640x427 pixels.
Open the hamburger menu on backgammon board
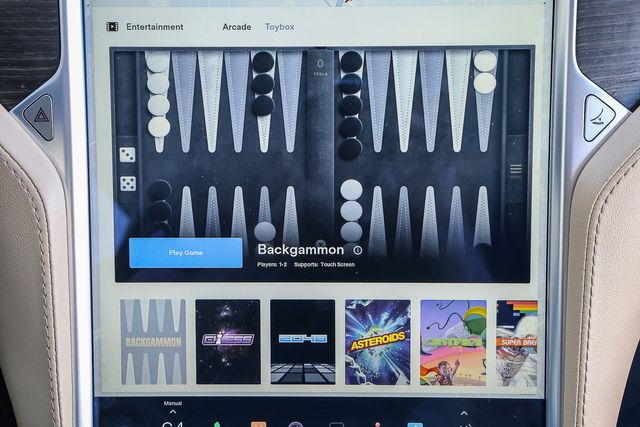point(516,169)
